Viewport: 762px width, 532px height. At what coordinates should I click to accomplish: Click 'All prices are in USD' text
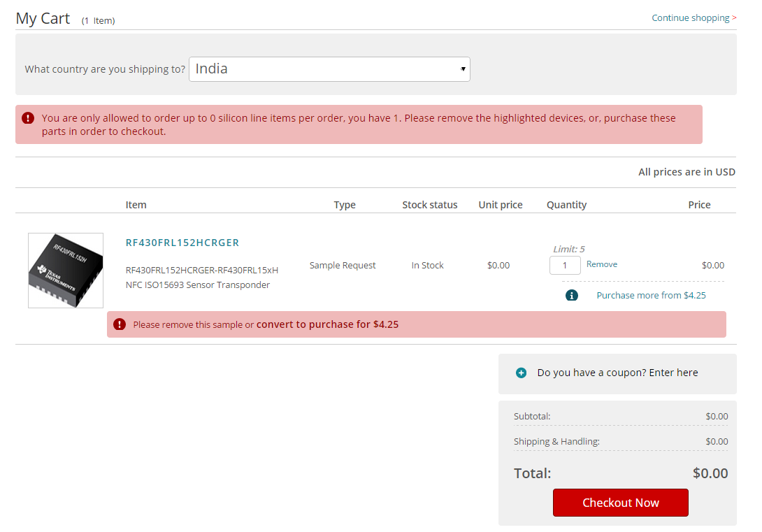[686, 172]
